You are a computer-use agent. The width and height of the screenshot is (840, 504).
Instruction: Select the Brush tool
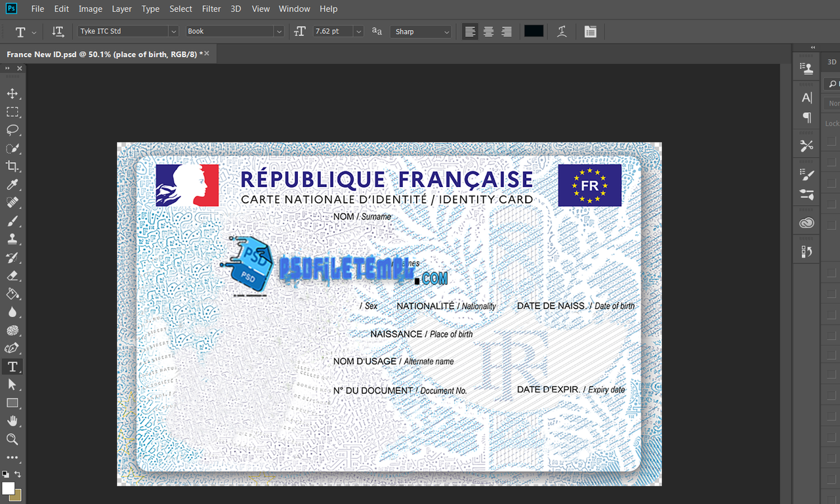point(12,221)
